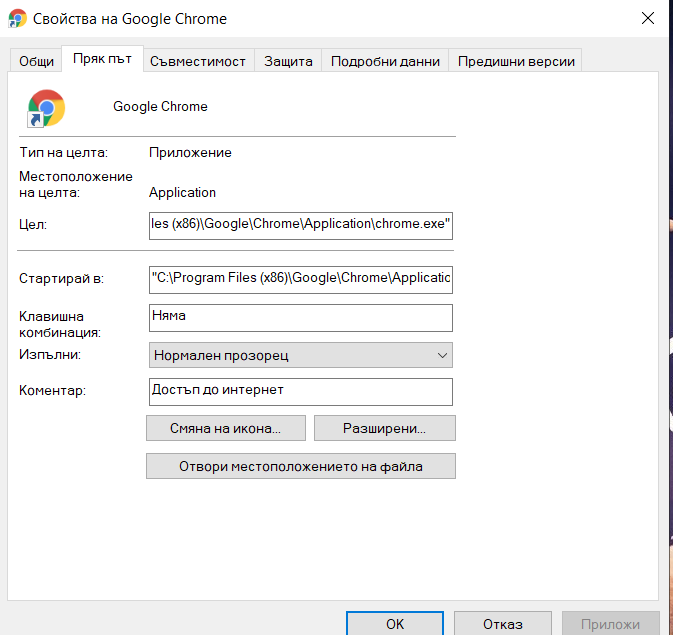Viewport: 673px width, 635px height.
Task: Cancel with the Отказ button
Action: (503, 623)
